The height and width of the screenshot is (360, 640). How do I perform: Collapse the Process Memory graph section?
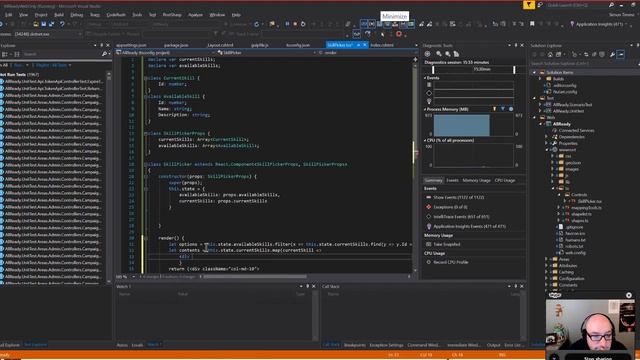point(425,109)
